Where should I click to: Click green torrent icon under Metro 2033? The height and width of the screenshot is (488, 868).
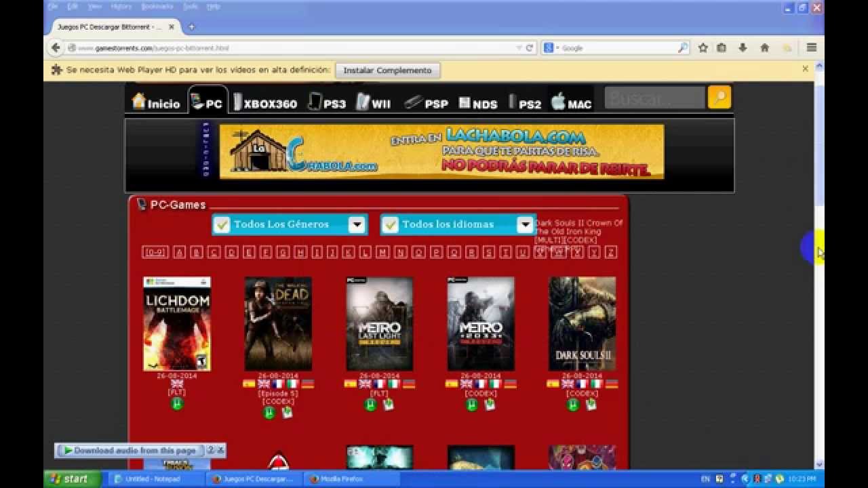point(472,405)
